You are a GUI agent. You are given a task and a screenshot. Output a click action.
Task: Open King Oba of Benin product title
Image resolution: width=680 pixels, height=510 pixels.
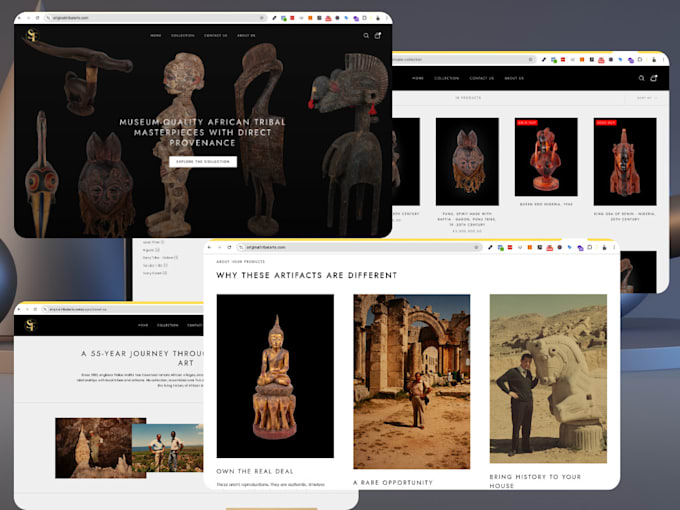pyautogui.click(x=624, y=216)
